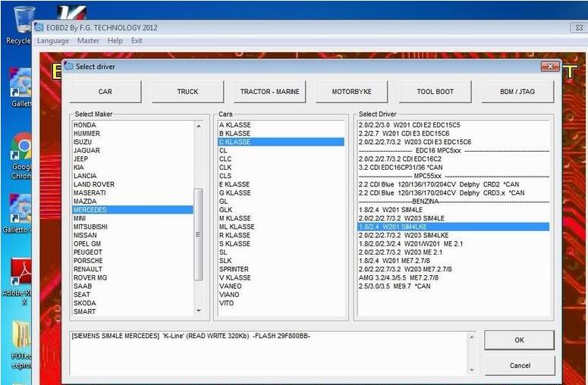Viewport: 588px width, 385px height.
Task: Select SPRINTER in Cars list
Action: (x=281, y=269)
